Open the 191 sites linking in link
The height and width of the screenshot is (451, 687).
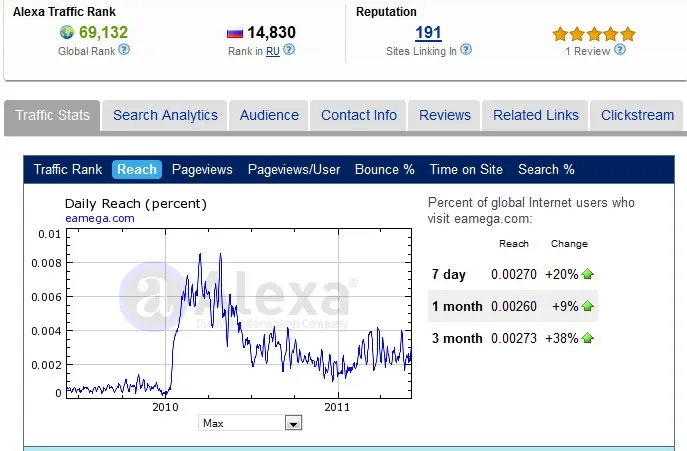(x=428, y=33)
